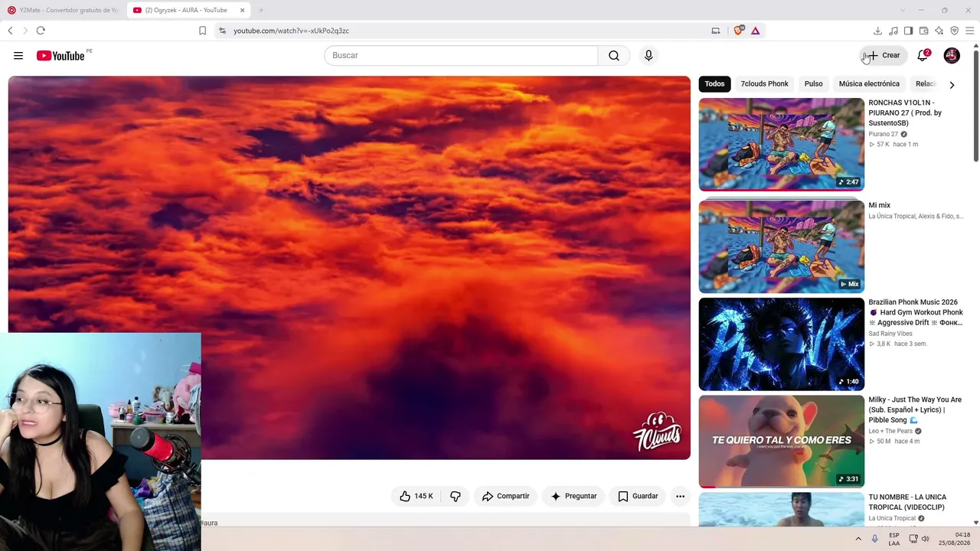
Task: Open the Leo AI sparkle icon
Action: pos(939,31)
